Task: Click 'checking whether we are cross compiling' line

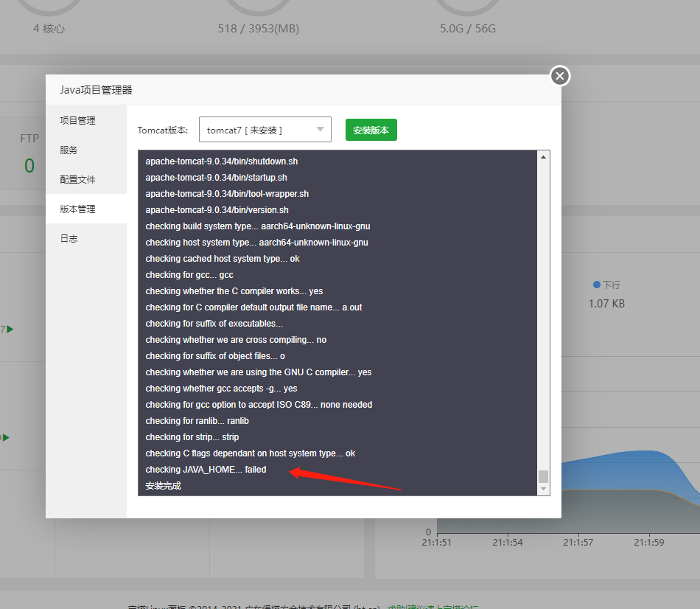Action: 236,340
